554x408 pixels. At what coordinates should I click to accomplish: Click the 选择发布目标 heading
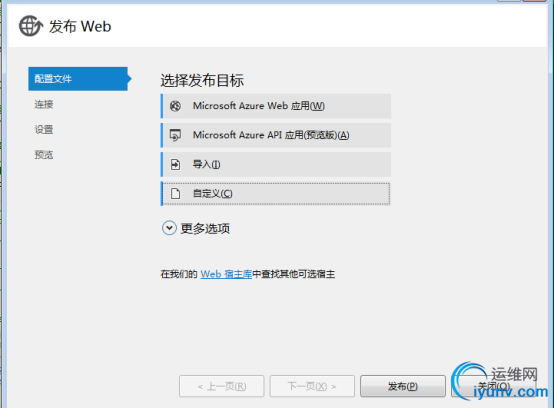(202, 81)
